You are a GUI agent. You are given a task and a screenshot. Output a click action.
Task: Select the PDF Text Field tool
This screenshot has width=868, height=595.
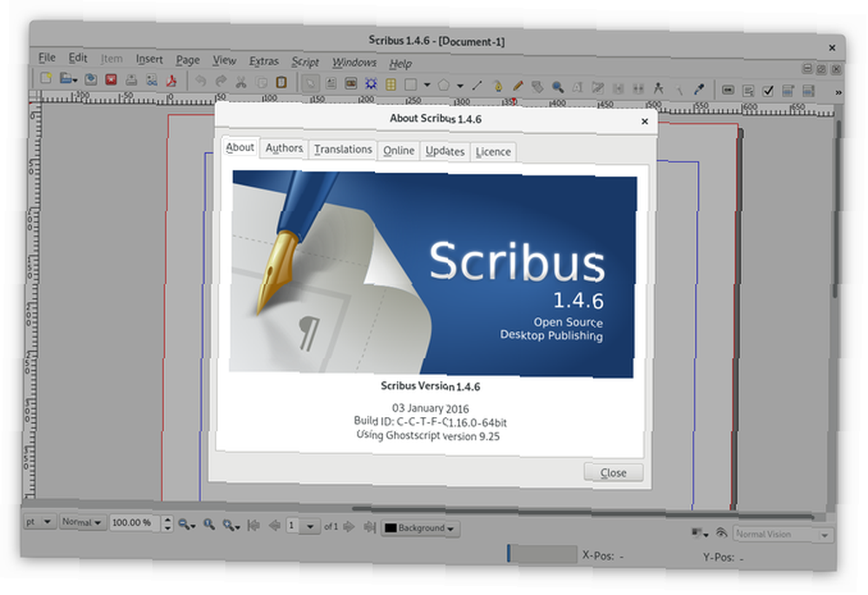tap(748, 89)
